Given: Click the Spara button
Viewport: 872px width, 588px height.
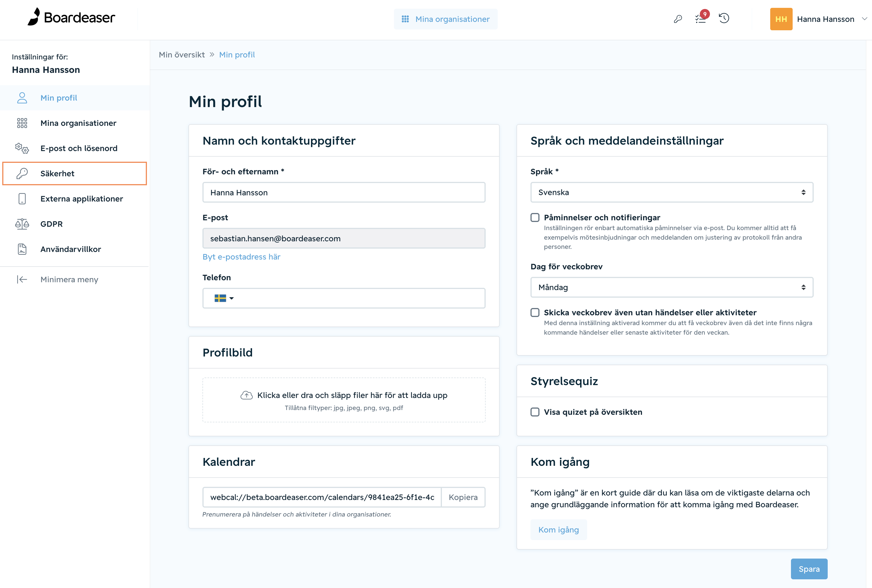Looking at the screenshot, I should click(x=809, y=569).
